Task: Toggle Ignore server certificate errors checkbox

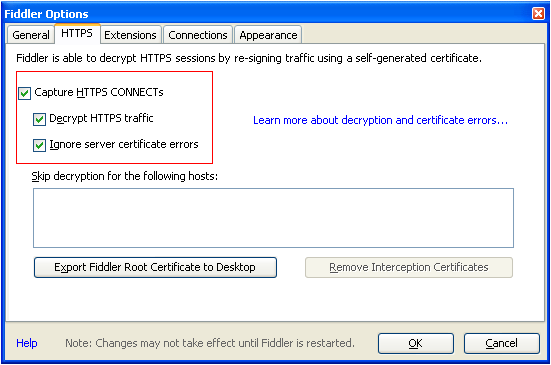Action: [x=39, y=145]
